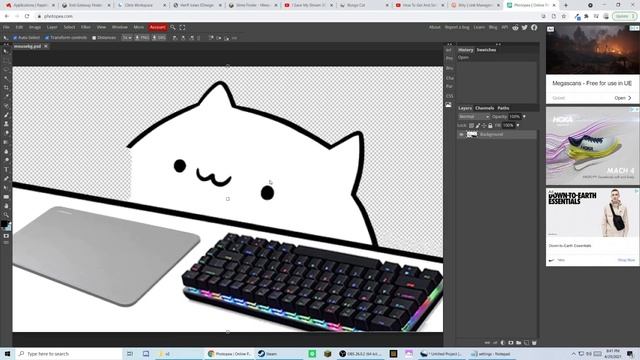Open the Fill slider arrow
Image resolution: width=640 pixels, height=360 pixels.
point(518,126)
